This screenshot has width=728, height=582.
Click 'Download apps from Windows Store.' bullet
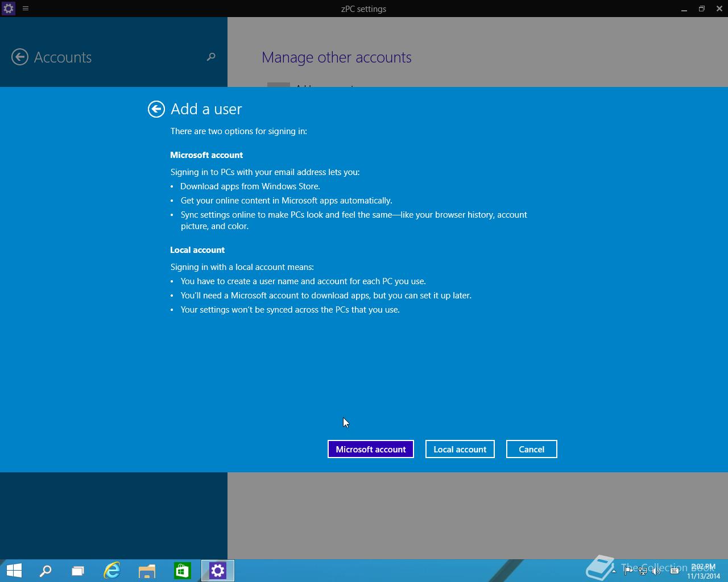250,186
